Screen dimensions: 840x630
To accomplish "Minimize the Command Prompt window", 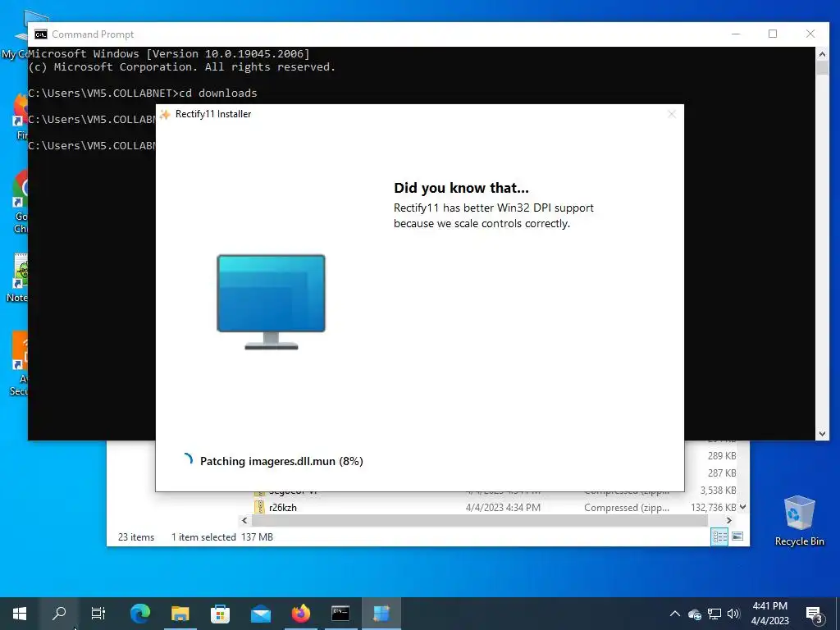I will 736,34.
